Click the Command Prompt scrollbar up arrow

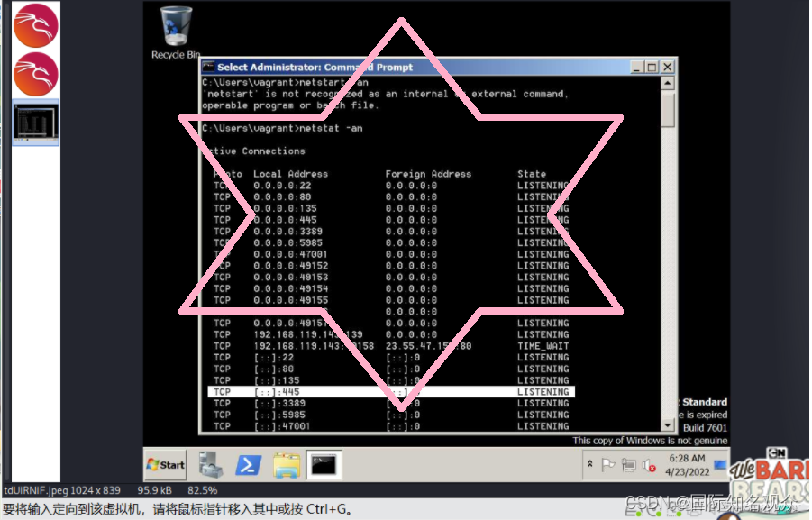(x=668, y=83)
